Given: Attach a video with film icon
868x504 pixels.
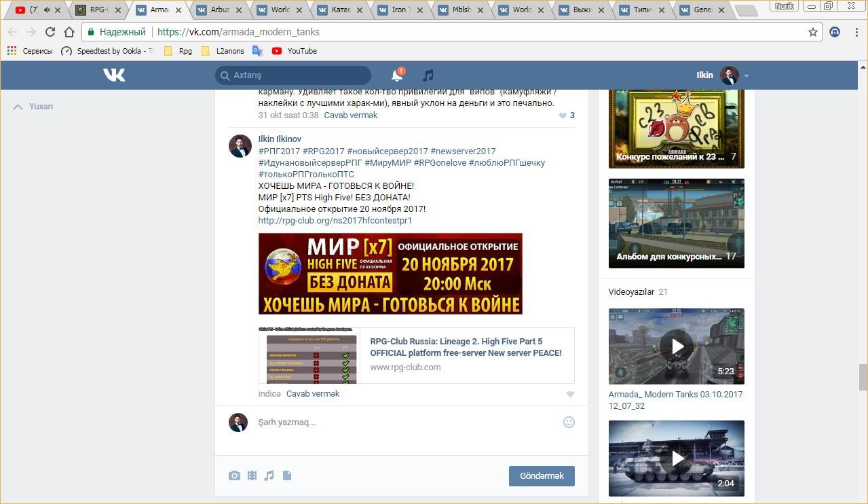Looking at the screenshot, I should [252, 475].
